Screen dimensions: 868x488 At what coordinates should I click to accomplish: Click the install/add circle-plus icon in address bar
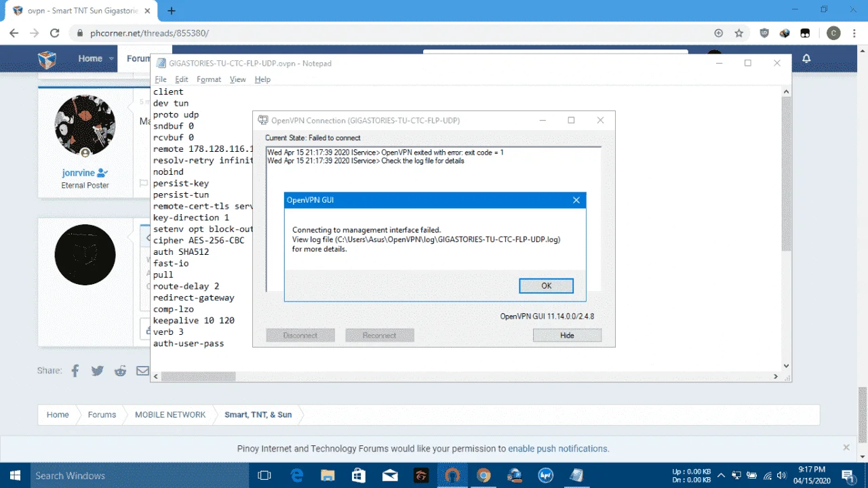click(x=719, y=33)
